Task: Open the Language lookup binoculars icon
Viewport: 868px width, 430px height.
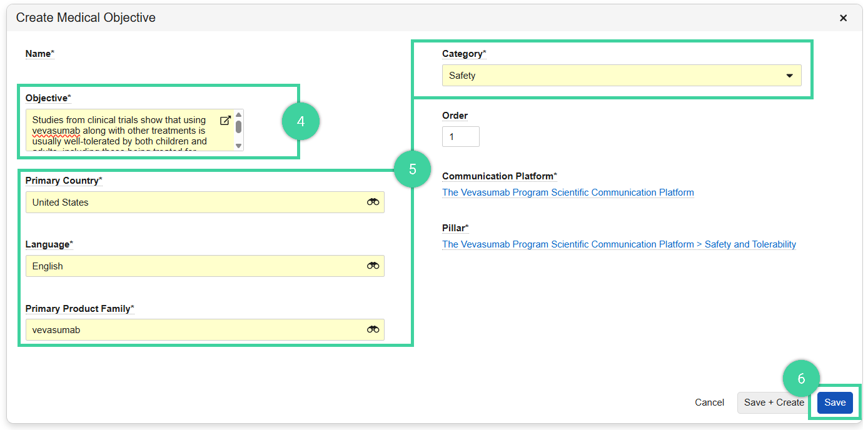Action: (x=373, y=266)
